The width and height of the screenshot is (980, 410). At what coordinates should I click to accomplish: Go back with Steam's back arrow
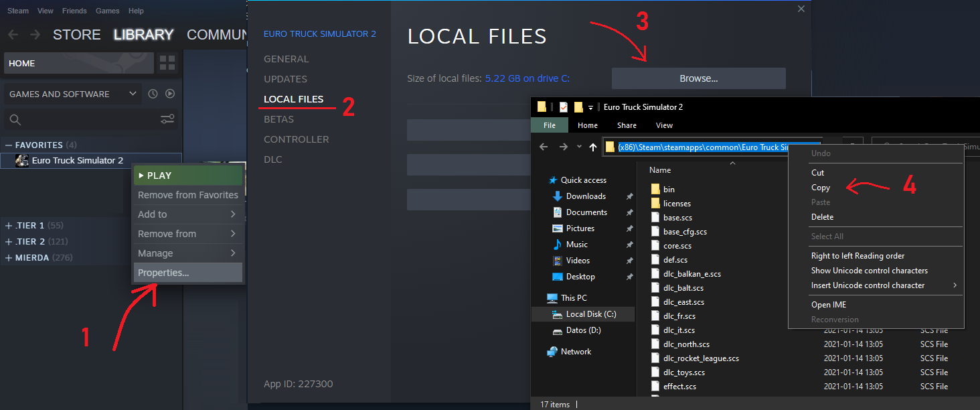click(x=13, y=35)
